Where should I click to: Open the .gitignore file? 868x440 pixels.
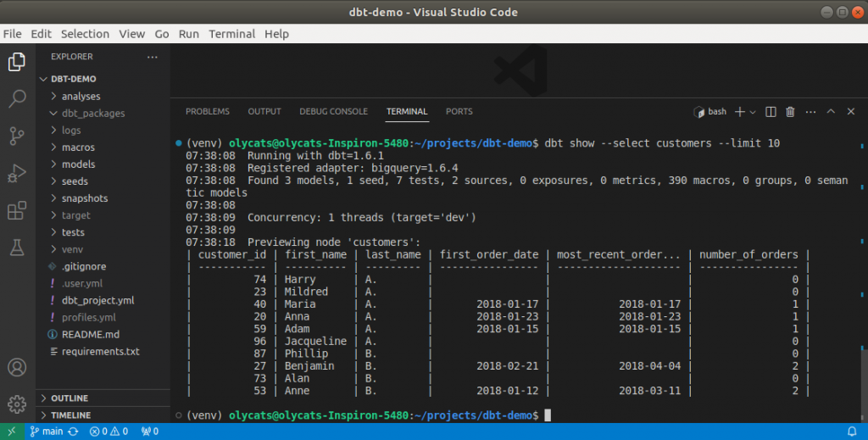tap(103, 266)
